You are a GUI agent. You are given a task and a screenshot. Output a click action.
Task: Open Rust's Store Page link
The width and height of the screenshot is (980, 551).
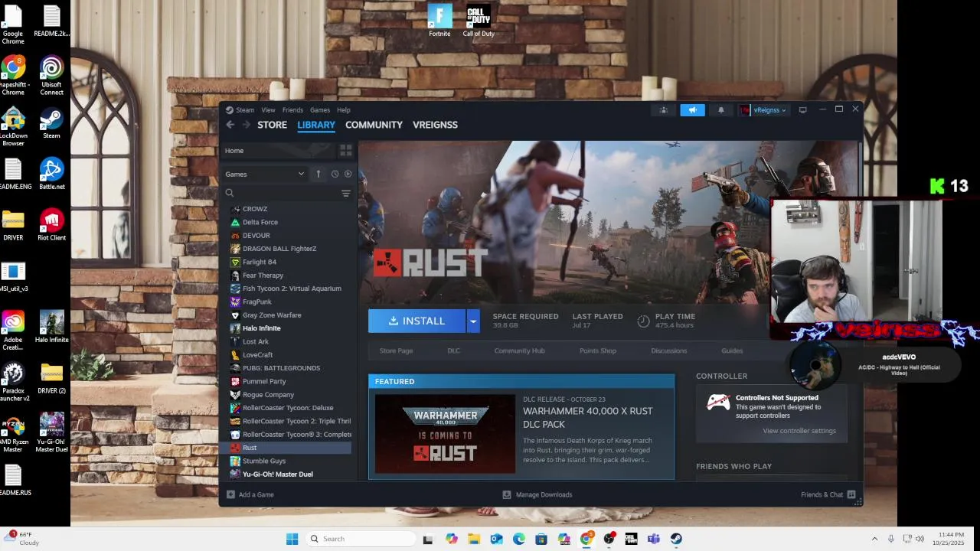click(396, 350)
